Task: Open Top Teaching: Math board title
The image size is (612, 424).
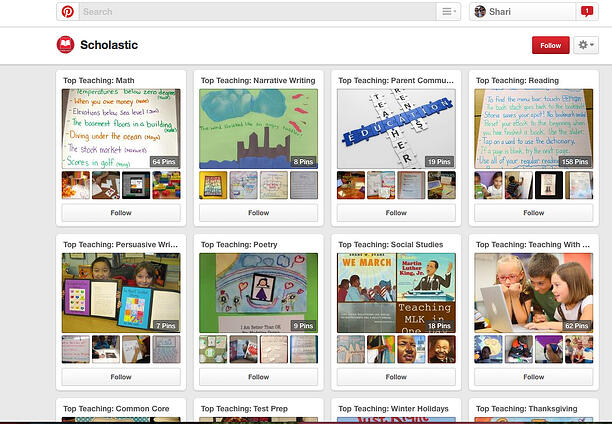Action: click(99, 80)
